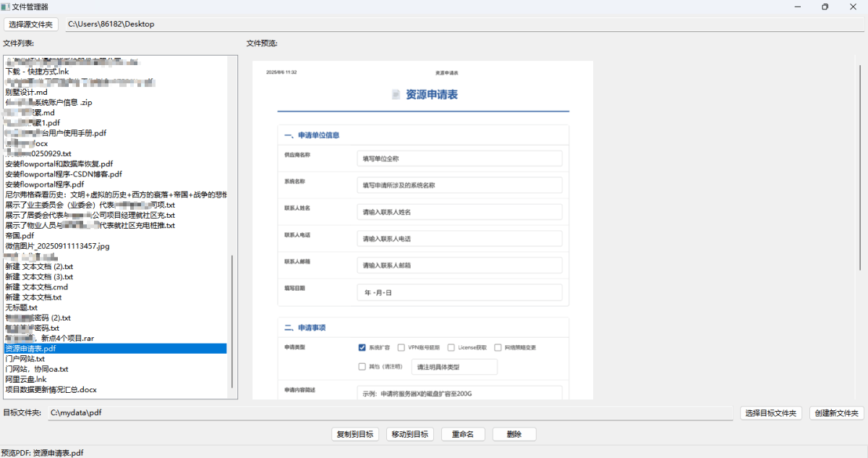Enable the License获取 checkbox

click(451, 347)
